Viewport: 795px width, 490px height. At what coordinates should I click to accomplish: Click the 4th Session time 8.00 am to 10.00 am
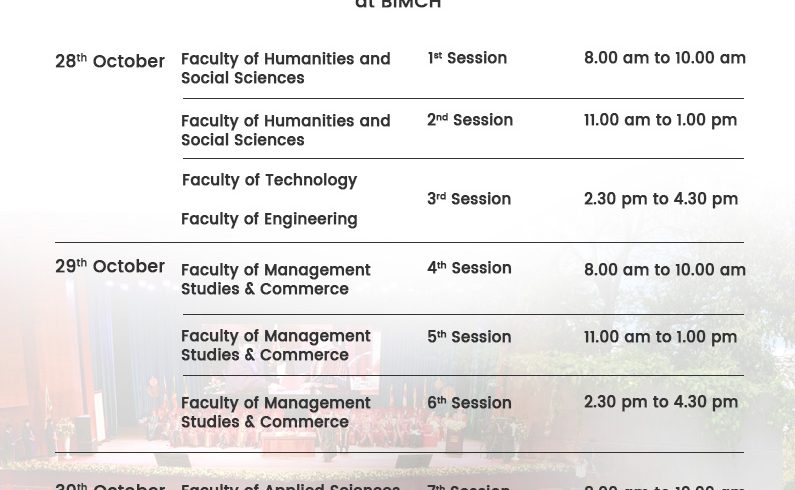click(x=665, y=270)
